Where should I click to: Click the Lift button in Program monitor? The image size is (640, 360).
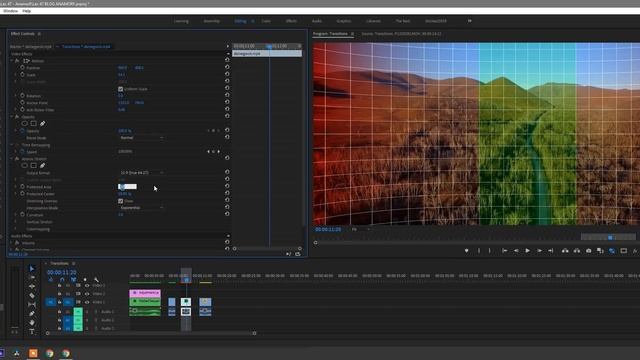click(565, 251)
